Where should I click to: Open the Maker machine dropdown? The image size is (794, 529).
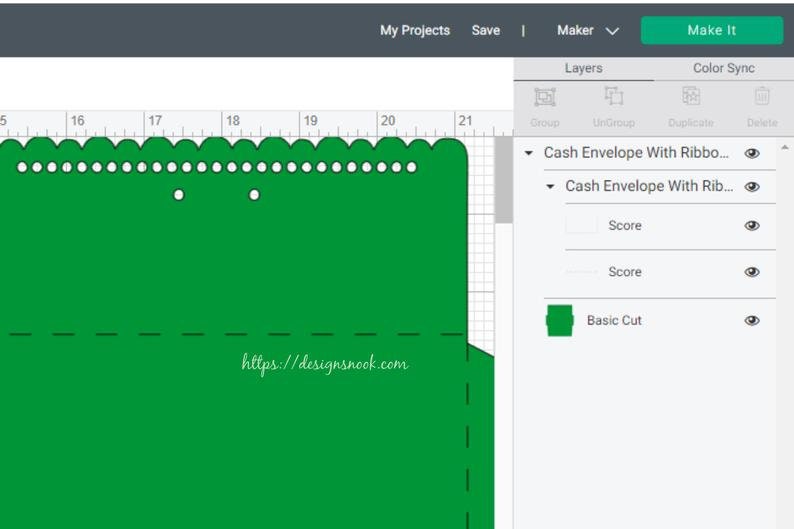pos(587,30)
